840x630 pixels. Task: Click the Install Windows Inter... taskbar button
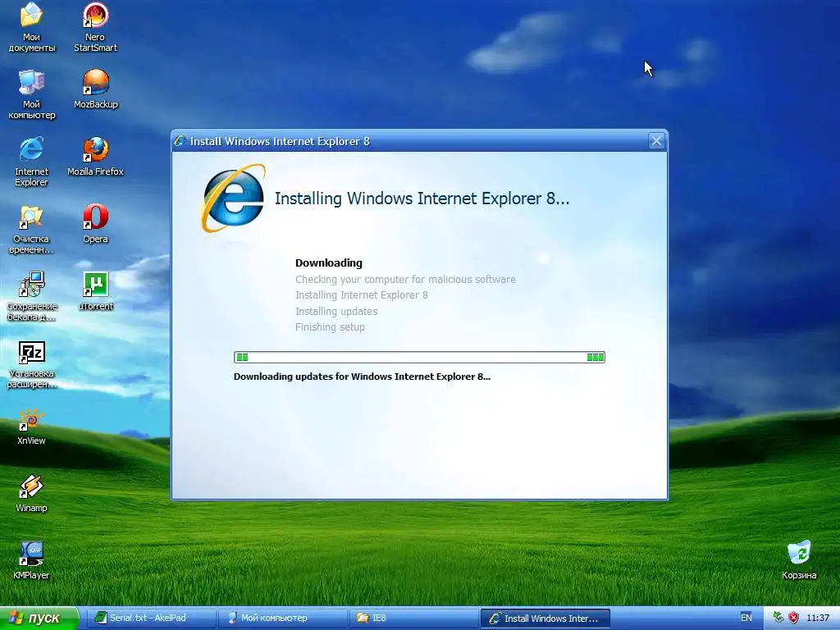point(546,619)
